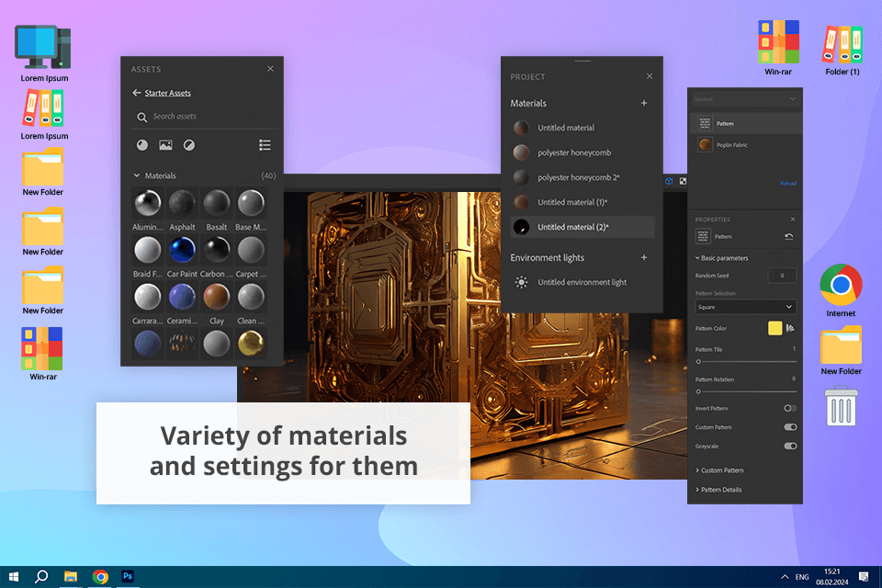
Task: Show hidden system tray icons
Action: [x=784, y=577]
